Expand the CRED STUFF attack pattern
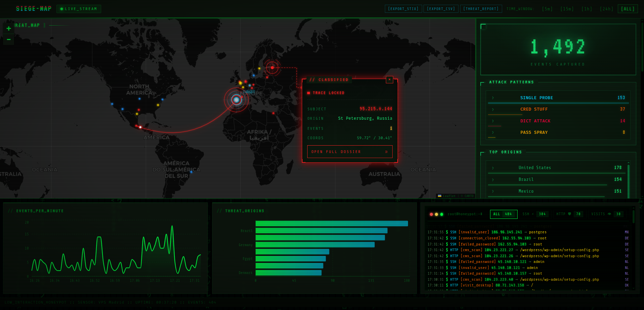The height and width of the screenshot is (310, 644). (558, 109)
